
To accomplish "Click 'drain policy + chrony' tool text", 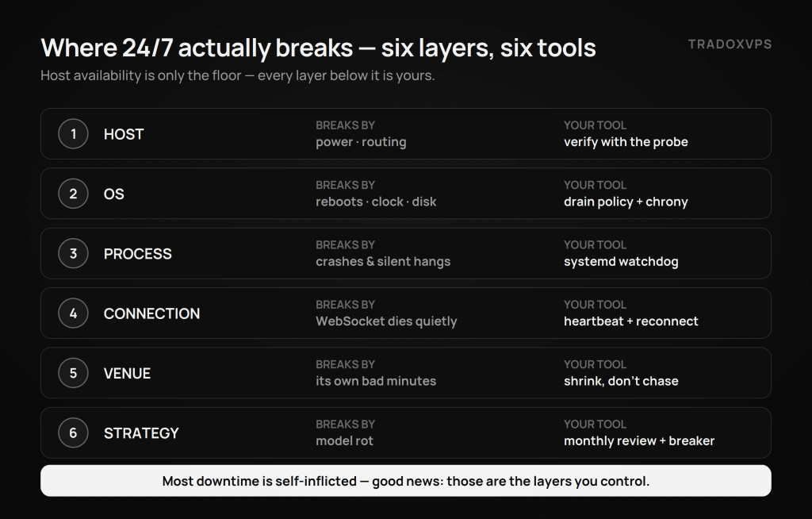I will [x=626, y=202].
